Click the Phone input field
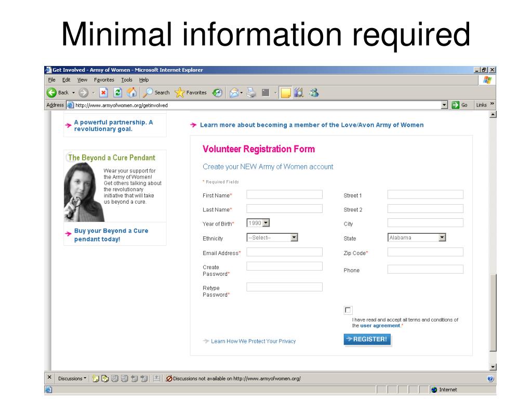 pyautogui.click(x=425, y=270)
